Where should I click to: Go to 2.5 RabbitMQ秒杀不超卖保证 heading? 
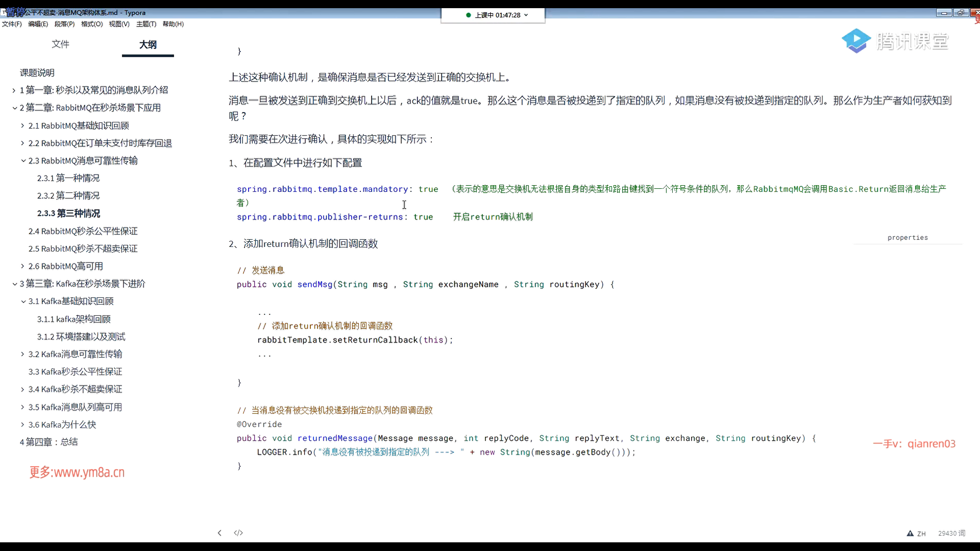click(83, 248)
